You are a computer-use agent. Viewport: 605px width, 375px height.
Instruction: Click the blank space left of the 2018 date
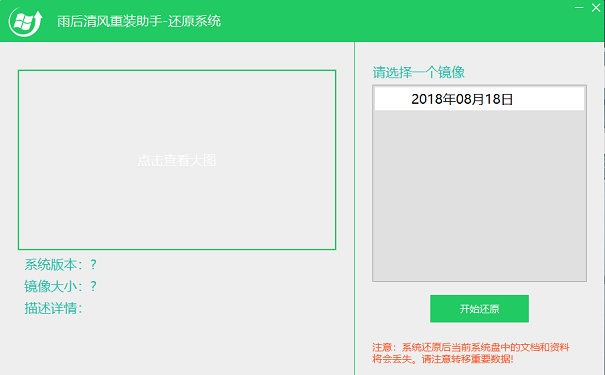click(392, 99)
